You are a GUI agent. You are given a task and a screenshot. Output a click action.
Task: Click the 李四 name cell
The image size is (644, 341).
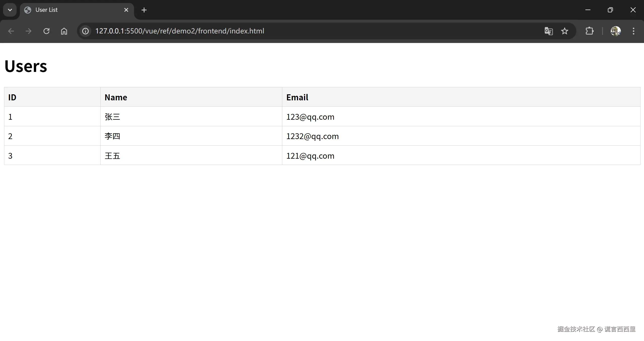(x=112, y=136)
